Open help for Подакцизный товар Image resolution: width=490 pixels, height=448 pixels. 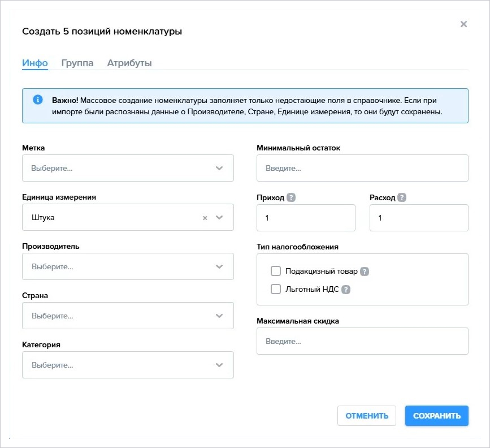[365, 272]
